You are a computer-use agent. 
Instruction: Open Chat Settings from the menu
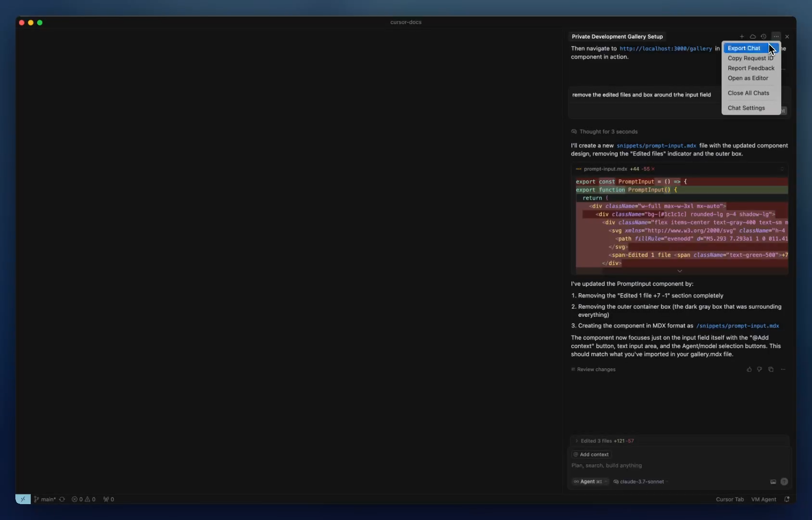(751, 108)
